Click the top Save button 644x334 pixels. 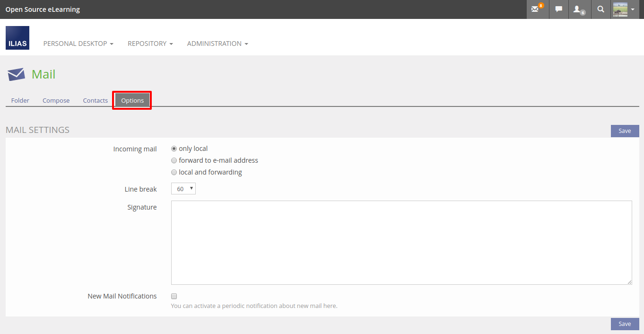pos(625,131)
